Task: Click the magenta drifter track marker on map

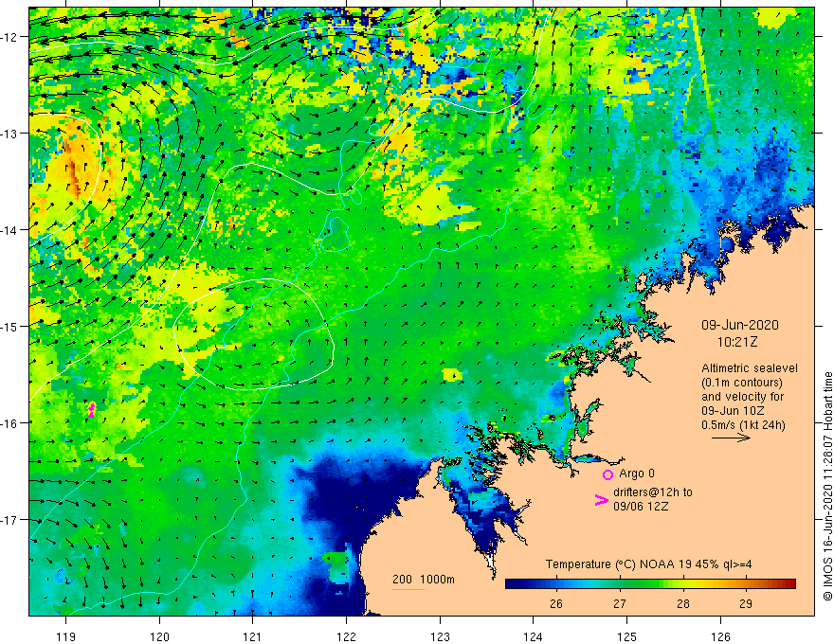Action: tap(92, 410)
